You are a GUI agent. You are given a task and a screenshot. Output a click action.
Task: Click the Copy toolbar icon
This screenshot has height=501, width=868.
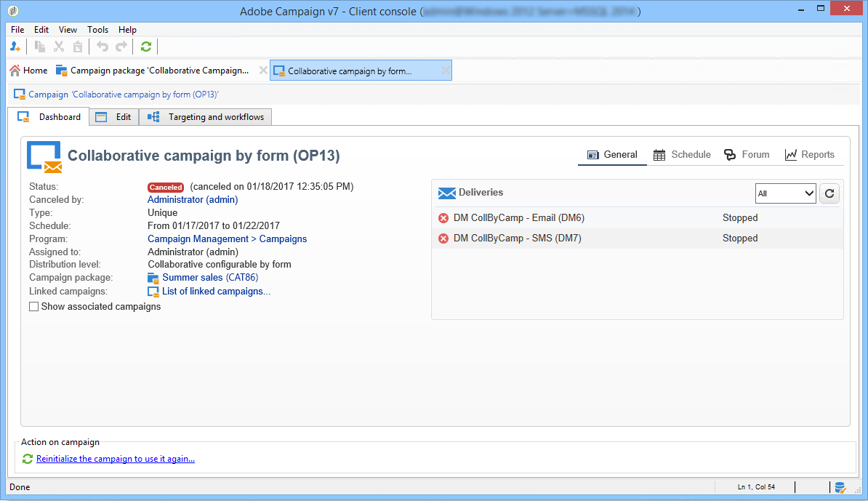40,47
